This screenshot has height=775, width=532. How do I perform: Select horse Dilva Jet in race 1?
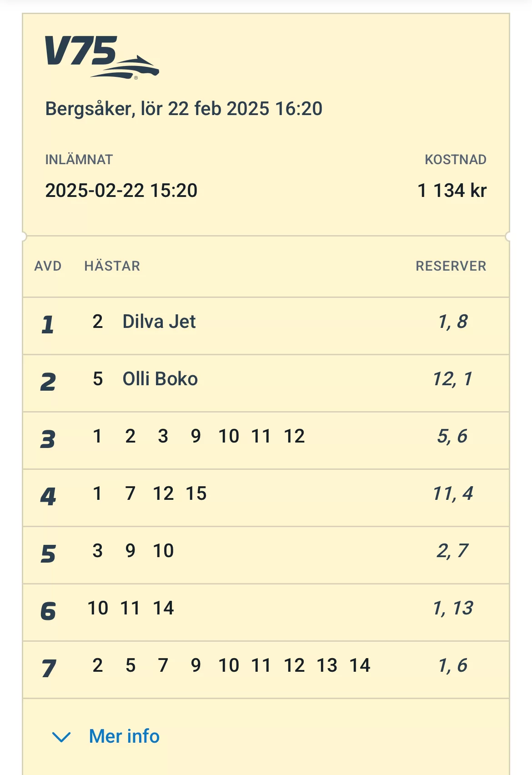pos(159,322)
